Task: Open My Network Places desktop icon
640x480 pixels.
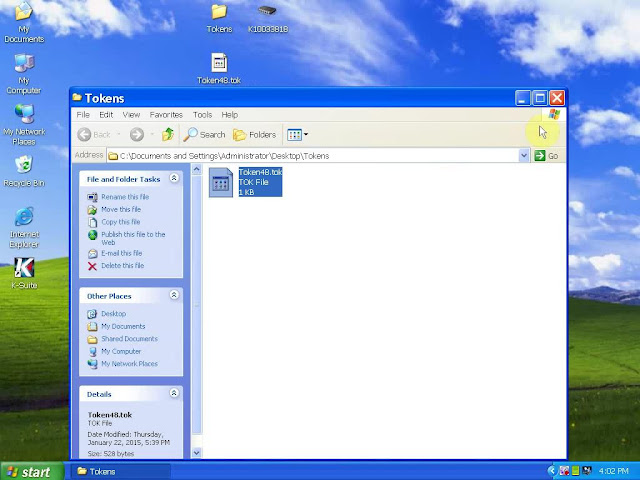Action: (x=24, y=125)
